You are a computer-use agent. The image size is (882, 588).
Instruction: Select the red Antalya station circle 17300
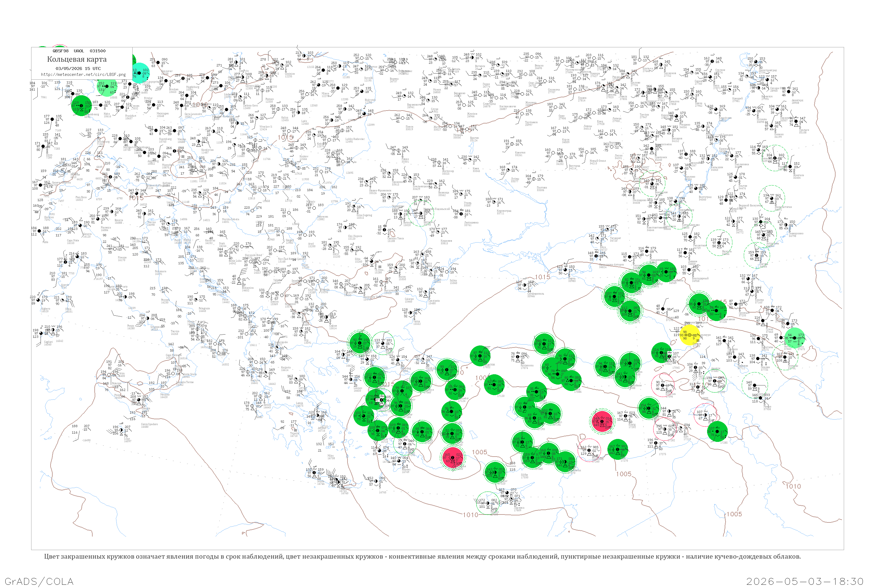(x=453, y=457)
